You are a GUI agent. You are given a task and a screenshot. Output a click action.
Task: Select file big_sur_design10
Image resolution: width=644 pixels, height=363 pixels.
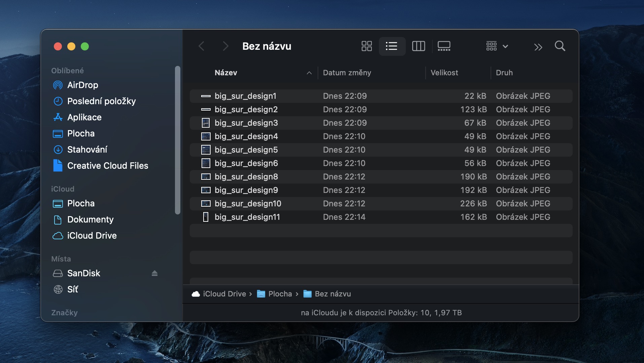coord(381,203)
